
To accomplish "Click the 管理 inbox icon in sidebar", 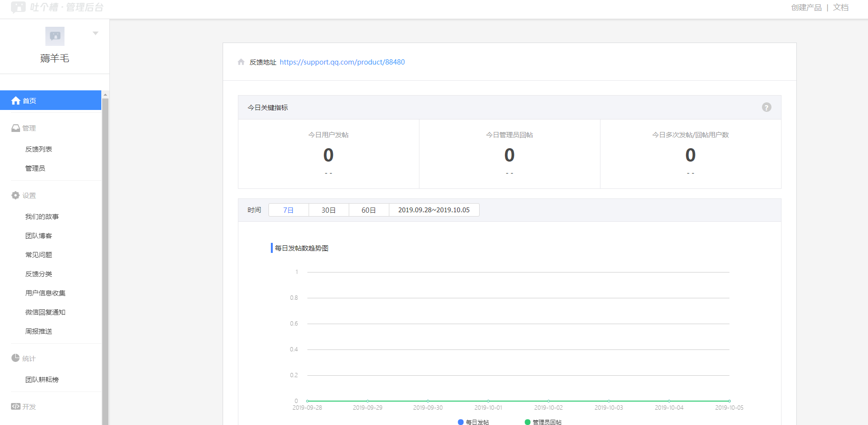I will [x=16, y=128].
